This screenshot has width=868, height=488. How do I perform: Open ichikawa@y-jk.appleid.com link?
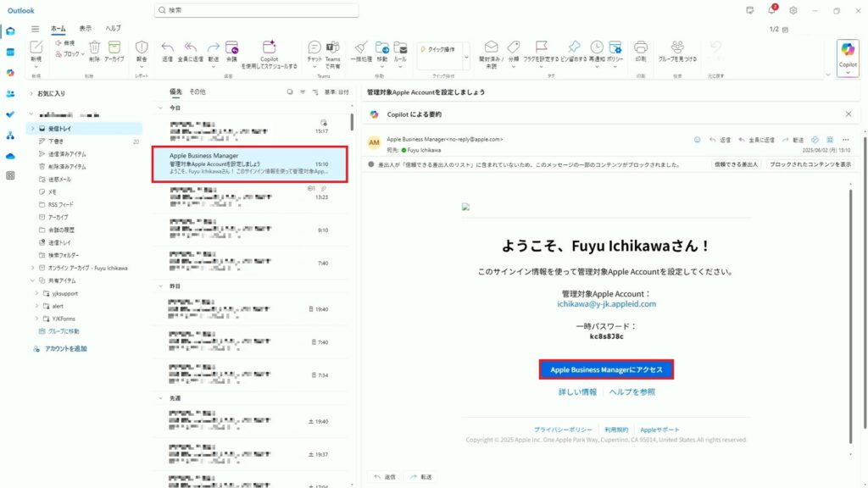point(607,304)
